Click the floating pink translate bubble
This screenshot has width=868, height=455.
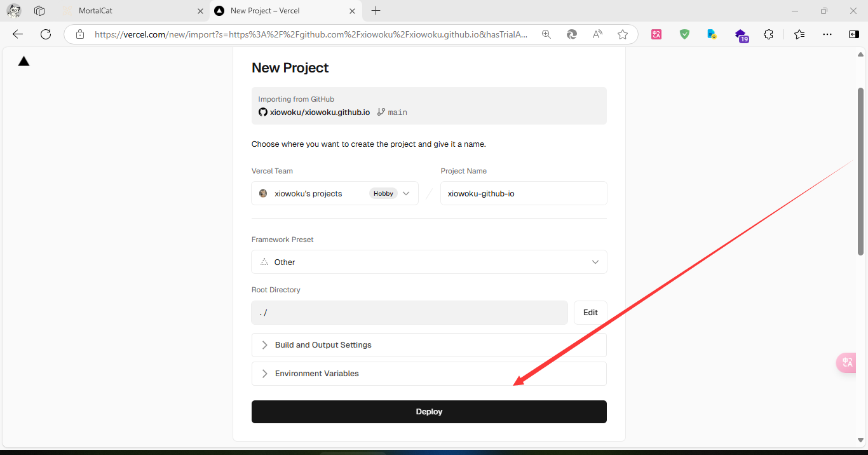click(848, 362)
